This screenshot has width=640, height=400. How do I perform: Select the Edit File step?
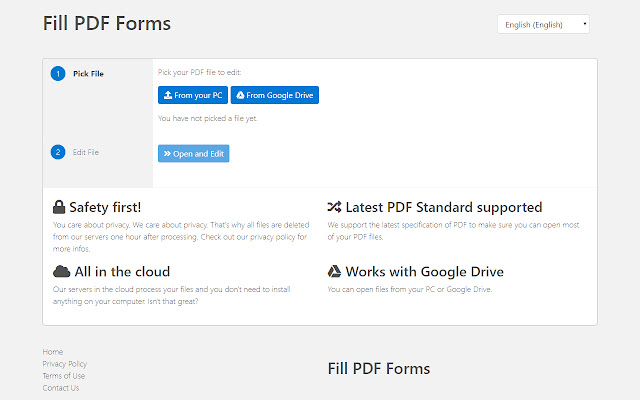(x=86, y=152)
